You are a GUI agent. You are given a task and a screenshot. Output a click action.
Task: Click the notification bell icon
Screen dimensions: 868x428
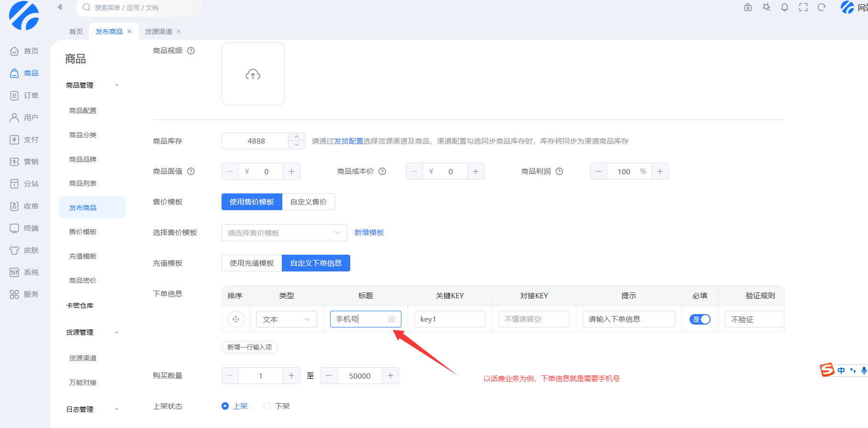point(785,7)
